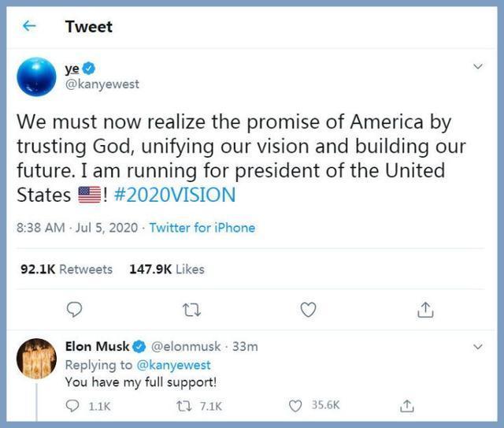Open ye's blue profile picture

(36, 77)
